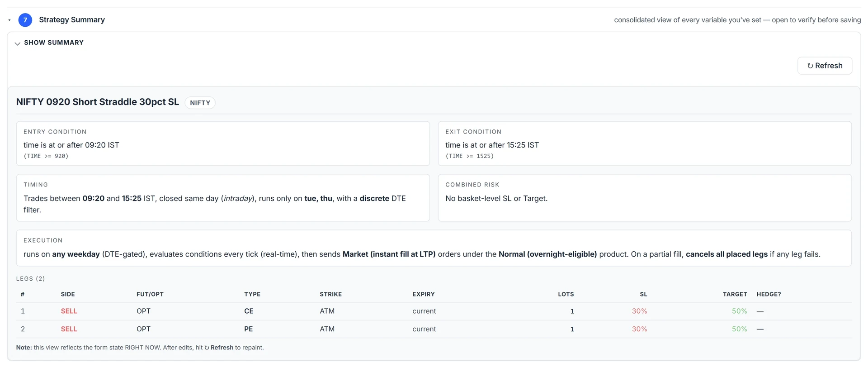Collapse the SHOW SUMMARY chevron
The image size is (868, 368).
pos(18,43)
